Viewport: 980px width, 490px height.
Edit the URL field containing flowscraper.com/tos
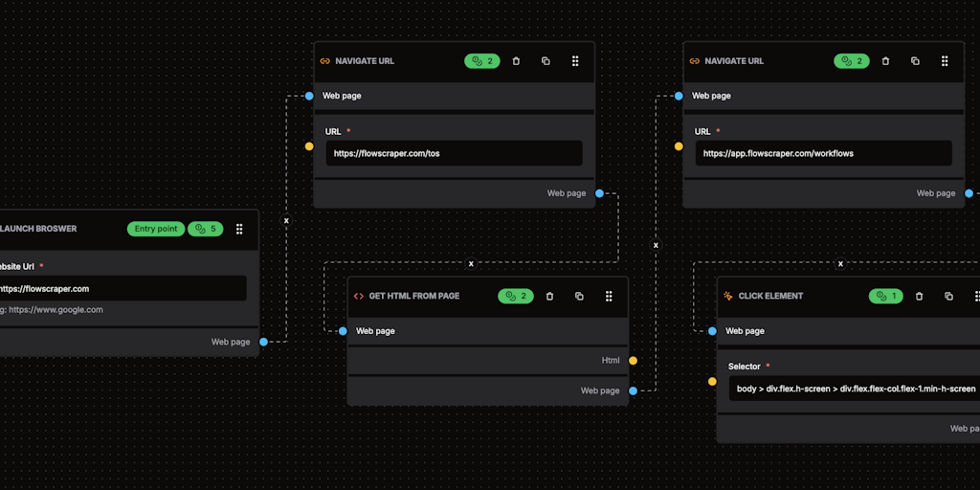point(455,153)
